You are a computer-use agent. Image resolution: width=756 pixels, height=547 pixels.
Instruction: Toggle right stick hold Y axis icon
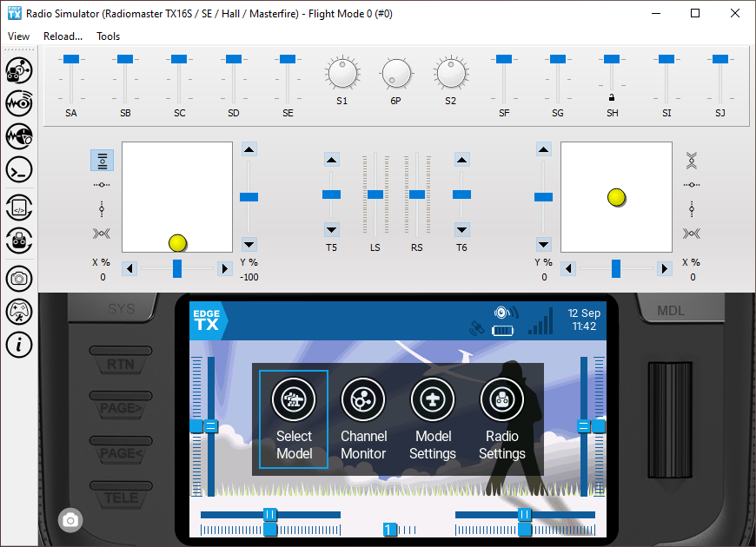[x=692, y=161]
